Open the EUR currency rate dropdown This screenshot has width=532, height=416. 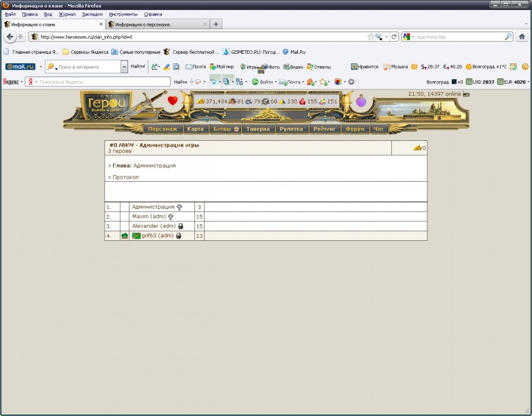(x=528, y=82)
